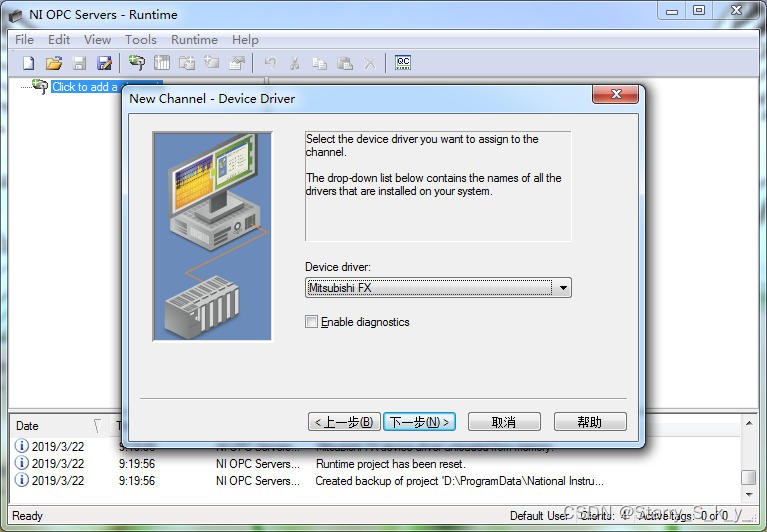Click the 'Device driver:' label
Image resolution: width=767 pixels, height=532 pixels.
(338, 267)
